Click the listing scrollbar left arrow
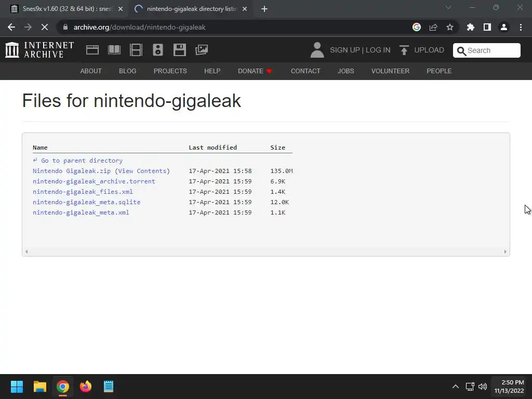The image size is (532, 399). pyautogui.click(x=26, y=252)
